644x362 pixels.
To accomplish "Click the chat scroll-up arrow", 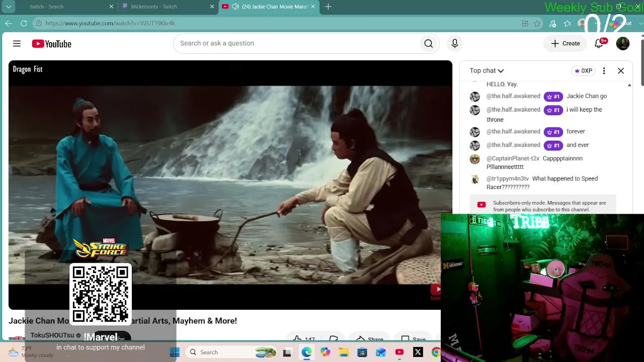I will tap(629, 85).
